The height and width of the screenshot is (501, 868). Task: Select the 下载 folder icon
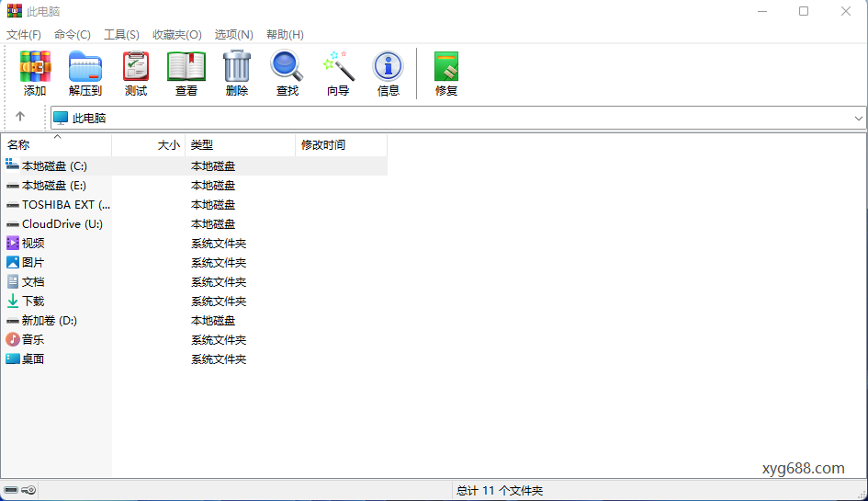[12, 301]
